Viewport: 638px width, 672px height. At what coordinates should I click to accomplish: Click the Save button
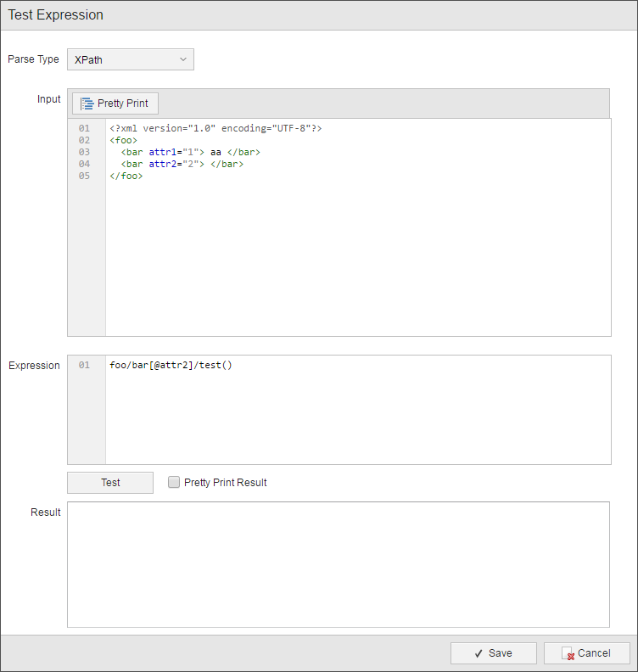click(x=494, y=653)
